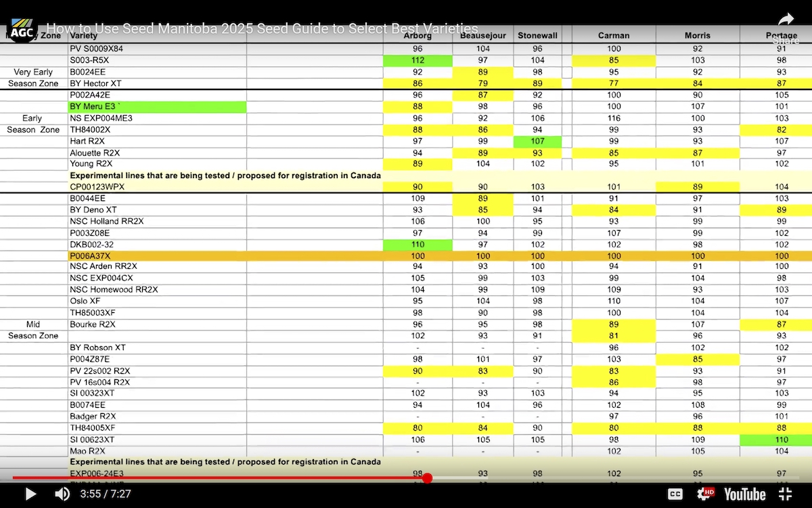Screen dimensions: 812x508
Task: Click the PV 22s002 R2X variety
Action: click(x=100, y=371)
